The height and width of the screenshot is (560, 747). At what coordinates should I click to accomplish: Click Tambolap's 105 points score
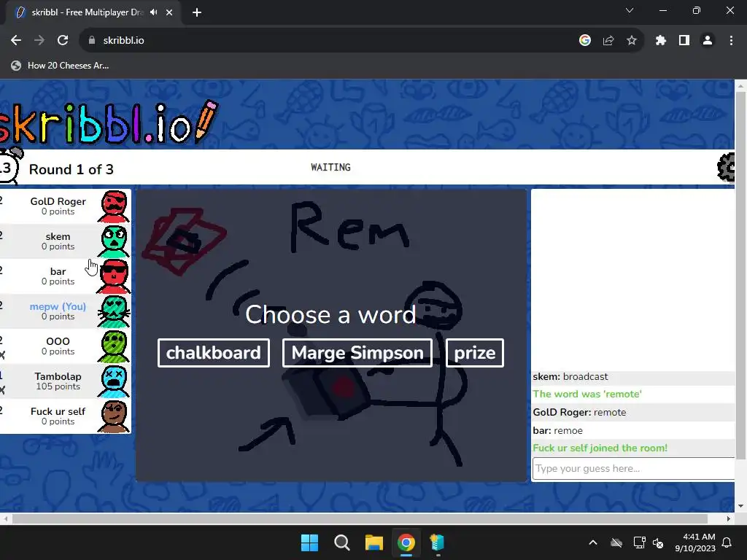[58, 386]
